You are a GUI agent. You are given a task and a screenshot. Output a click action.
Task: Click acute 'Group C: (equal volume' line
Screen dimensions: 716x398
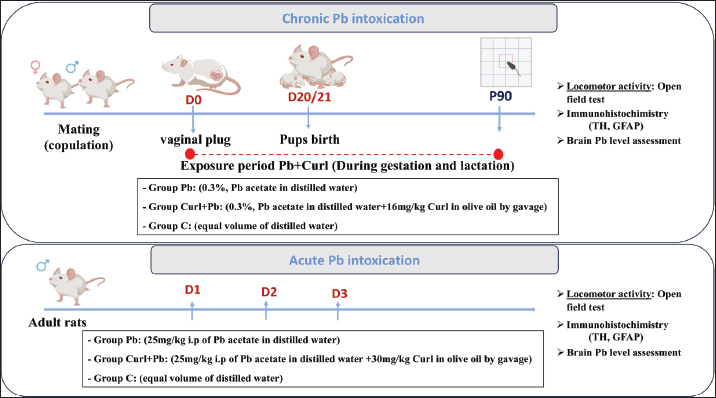click(x=185, y=378)
